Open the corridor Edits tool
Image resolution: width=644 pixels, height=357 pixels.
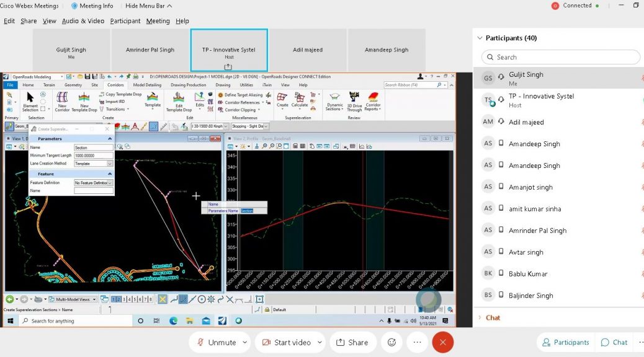[200, 99]
